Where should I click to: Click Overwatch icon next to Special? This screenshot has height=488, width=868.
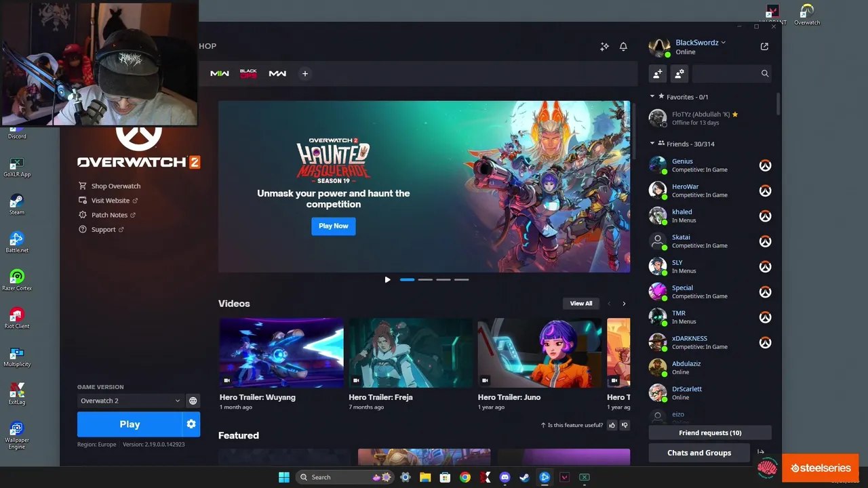click(x=765, y=292)
